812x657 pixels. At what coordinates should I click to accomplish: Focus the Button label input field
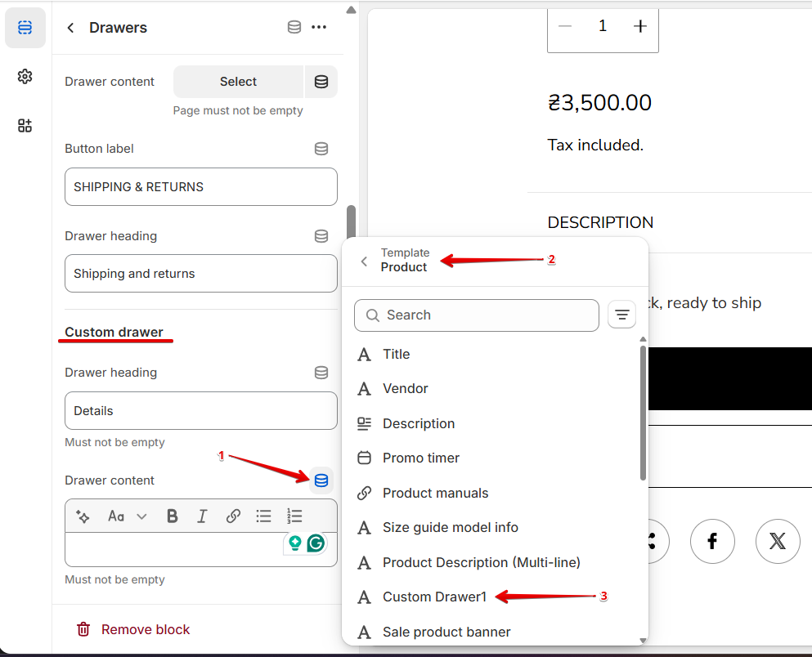[x=201, y=187]
